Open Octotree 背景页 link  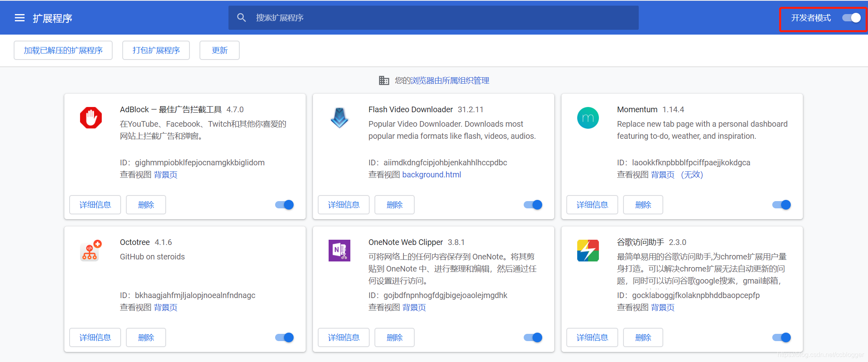[166, 307]
